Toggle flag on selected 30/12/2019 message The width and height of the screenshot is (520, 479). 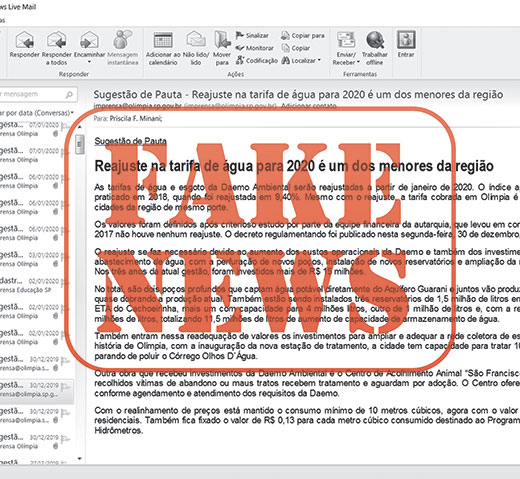click(65, 387)
